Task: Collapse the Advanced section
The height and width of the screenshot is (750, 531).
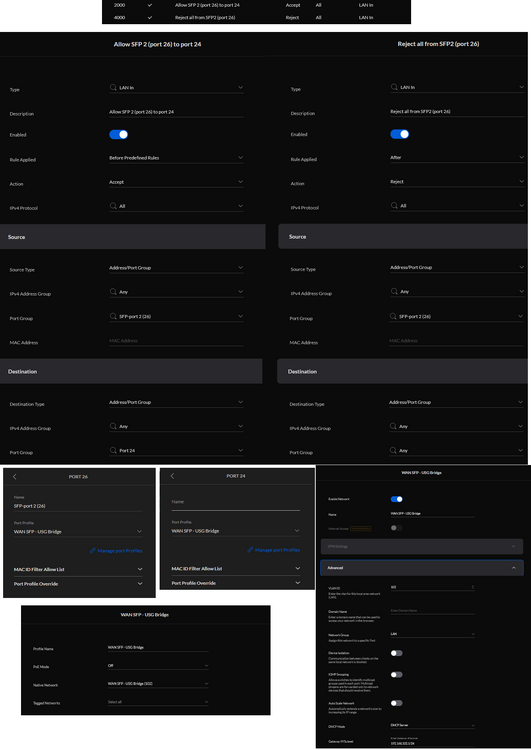Action: [422, 568]
